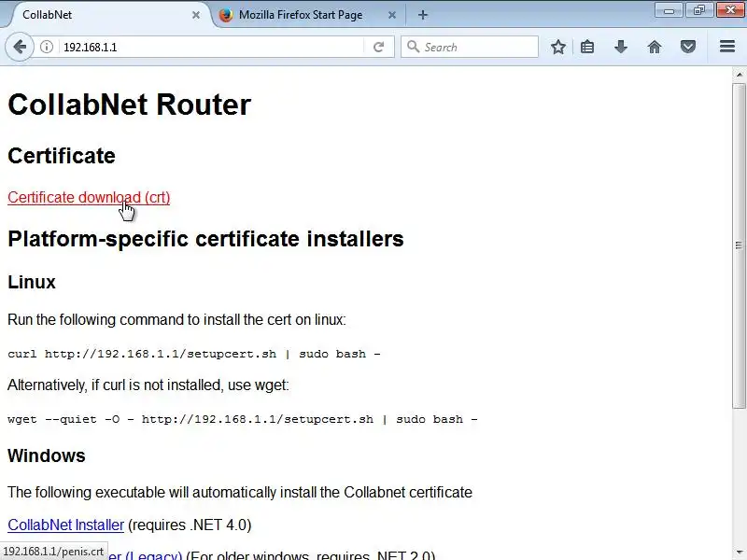Go to the Firefox home page icon

pyautogui.click(x=655, y=47)
